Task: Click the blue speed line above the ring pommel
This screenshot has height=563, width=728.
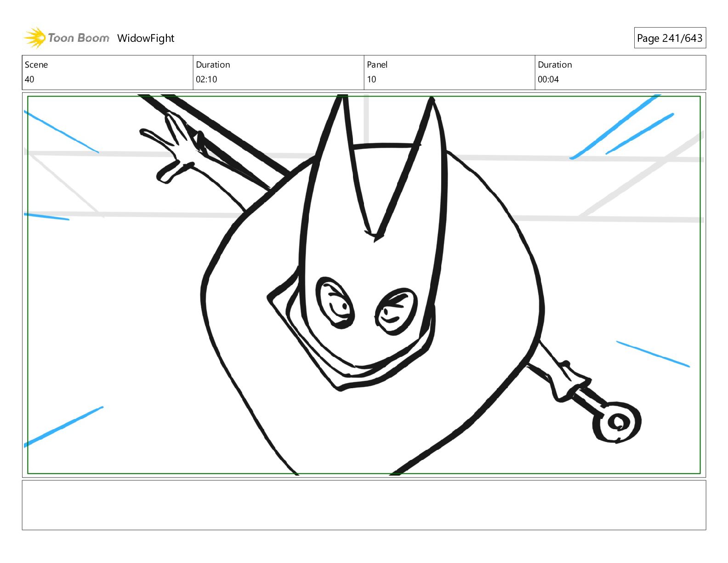Action: tap(653, 354)
